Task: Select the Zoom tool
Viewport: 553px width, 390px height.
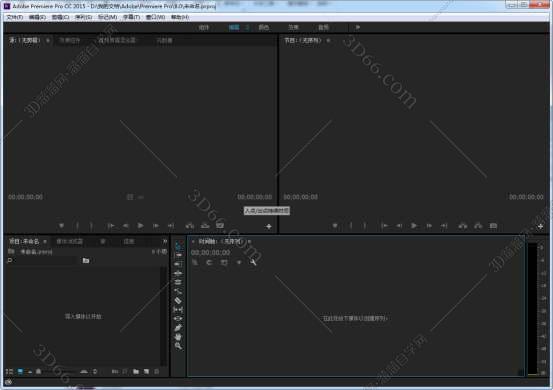Action: pos(179,346)
